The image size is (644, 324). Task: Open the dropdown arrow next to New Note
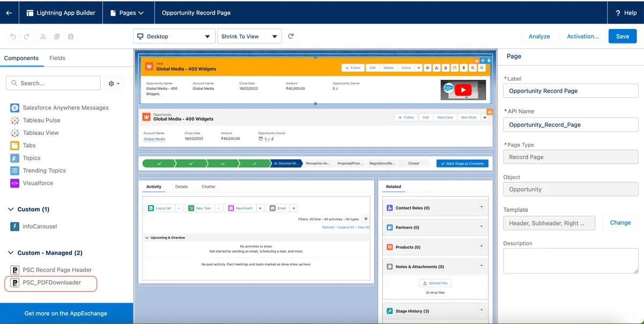coord(485,117)
